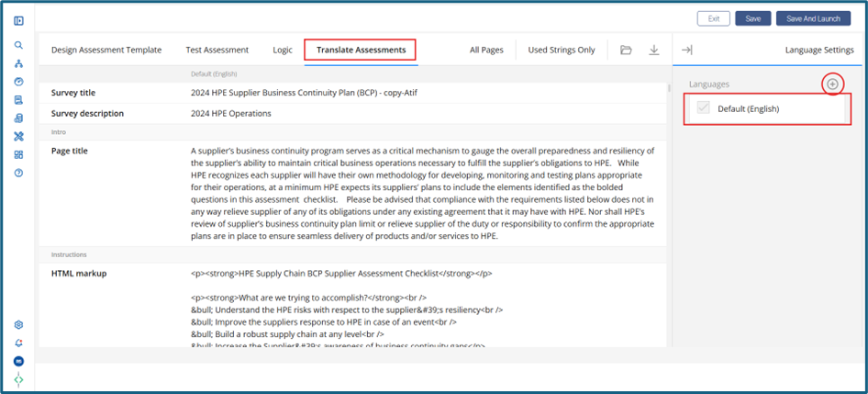868x394 pixels.
Task: Click the green code brackets icon
Action: click(x=18, y=379)
